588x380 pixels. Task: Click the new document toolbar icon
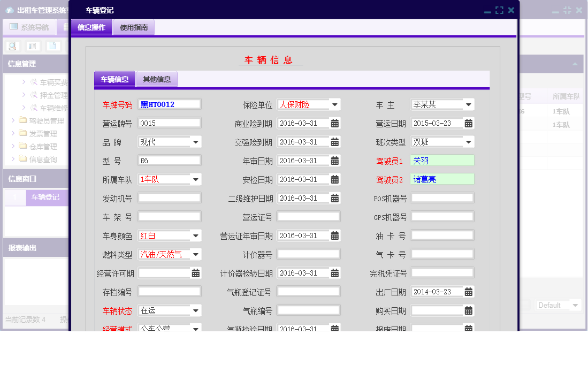pyautogui.click(x=53, y=45)
